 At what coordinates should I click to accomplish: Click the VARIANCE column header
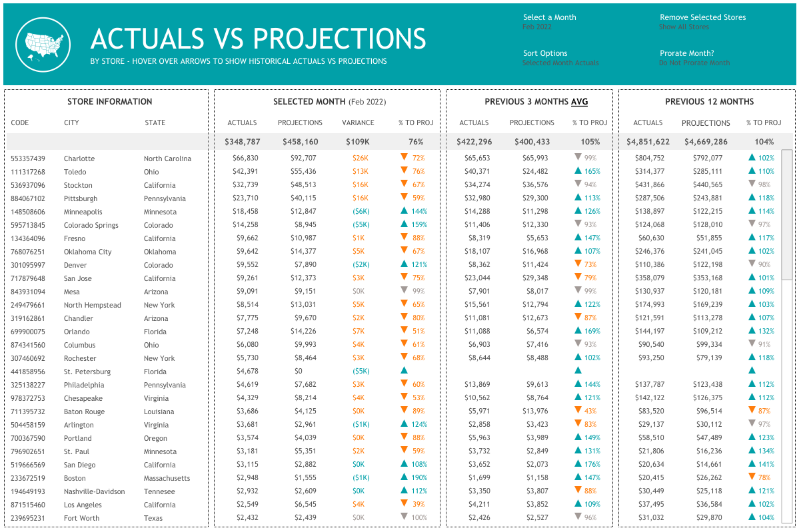[x=358, y=123]
